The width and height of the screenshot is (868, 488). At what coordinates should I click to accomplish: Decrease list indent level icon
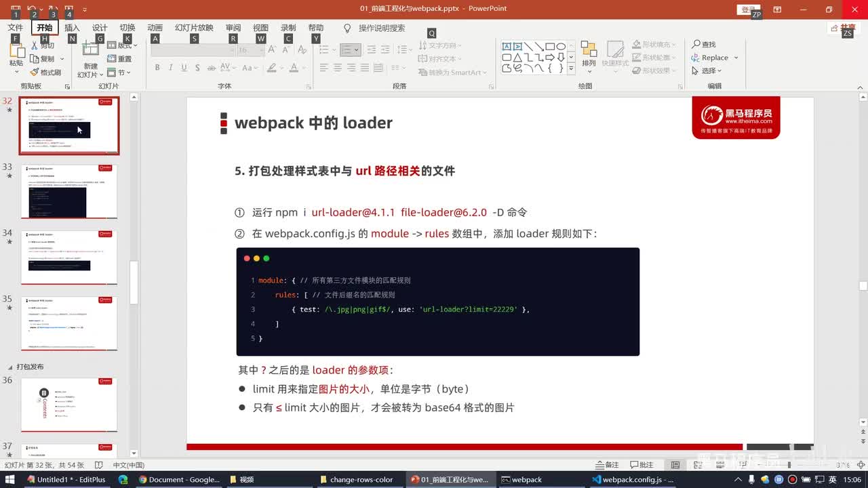(x=372, y=50)
